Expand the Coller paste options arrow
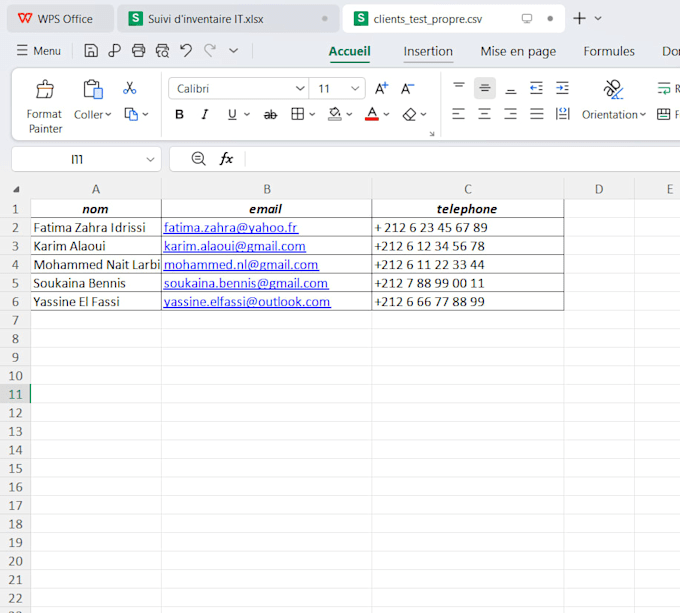Image resolution: width=680 pixels, height=613 pixels. (x=108, y=114)
